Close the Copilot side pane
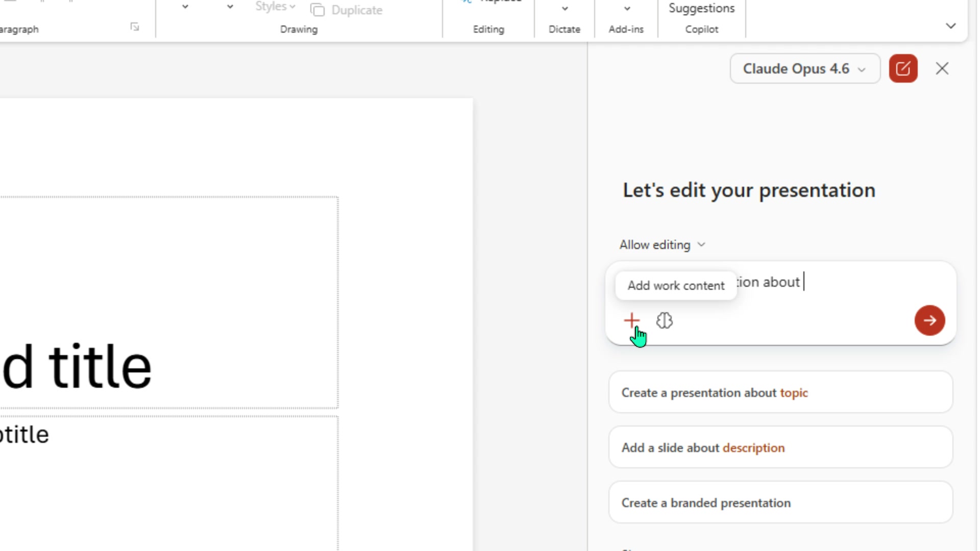Screen dimensions: 980x551 coord(942,68)
